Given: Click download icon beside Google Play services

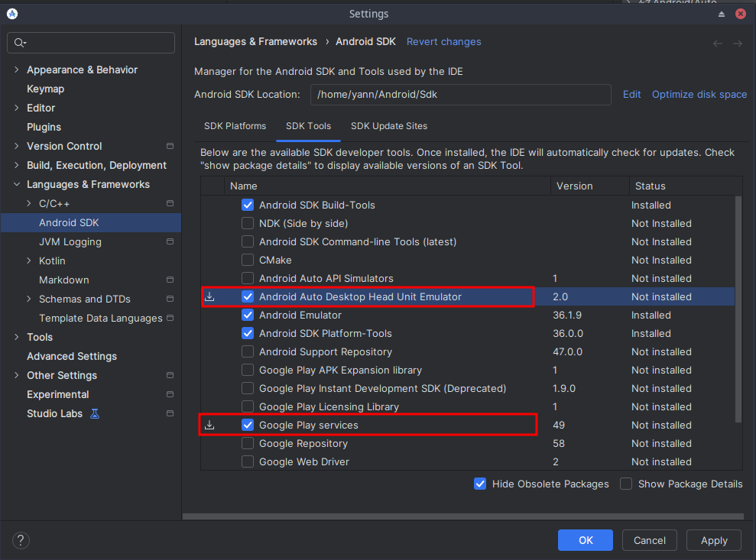Looking at the screenshot, I should point(209,425).
